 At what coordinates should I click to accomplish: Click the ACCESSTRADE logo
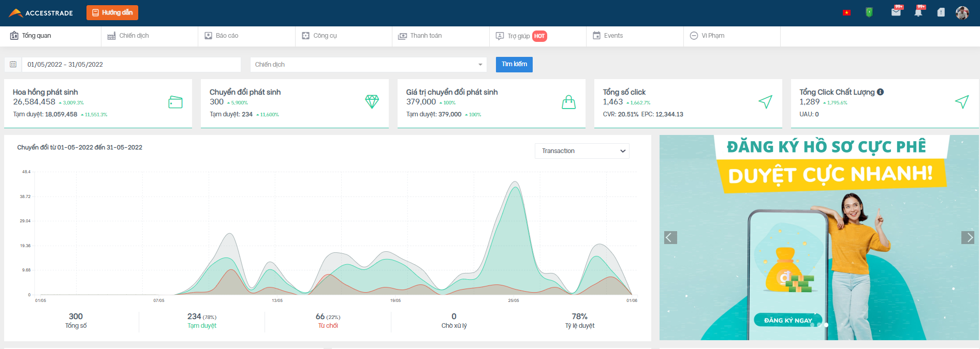(x=41, y=13)
